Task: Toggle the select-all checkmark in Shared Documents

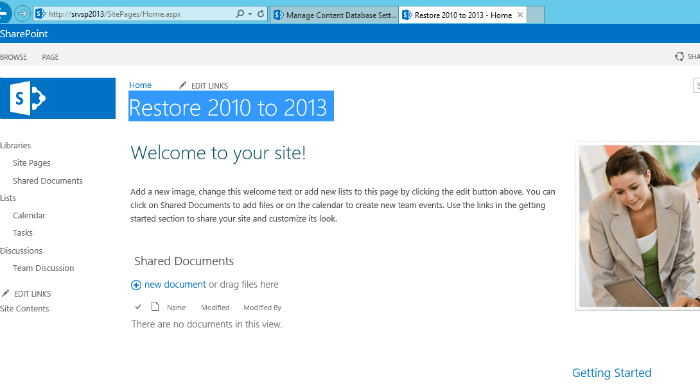Action: click(x=138, y=307)
